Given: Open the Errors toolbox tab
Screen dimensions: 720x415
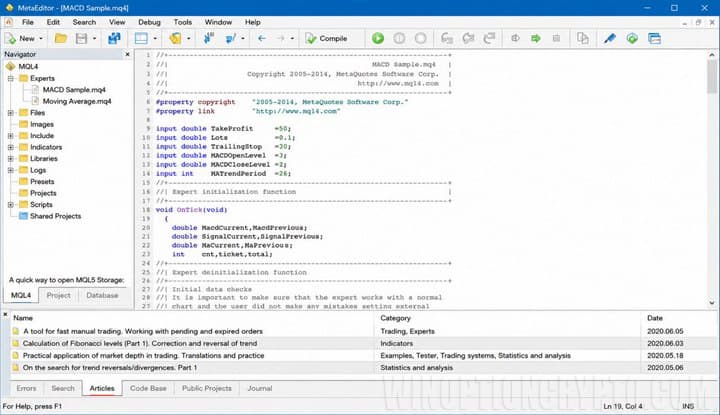Looking at the screenshot, I should pos(26,388).
